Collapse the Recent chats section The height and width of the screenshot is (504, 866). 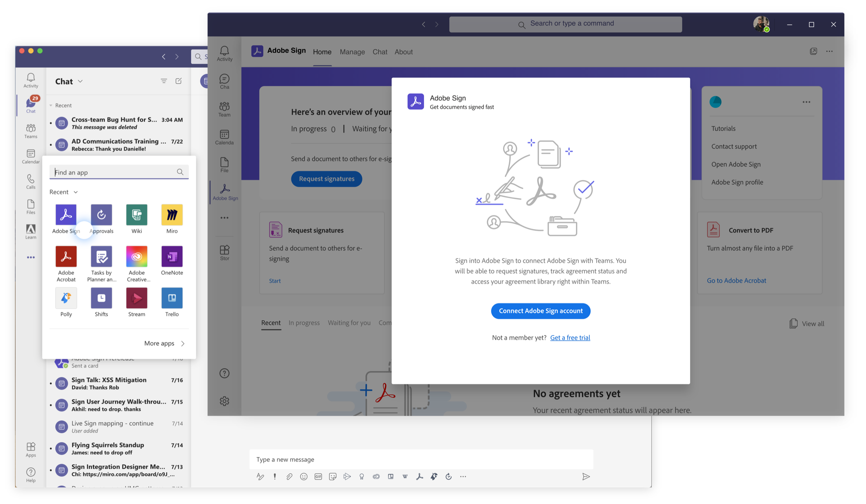coord(51,106)
